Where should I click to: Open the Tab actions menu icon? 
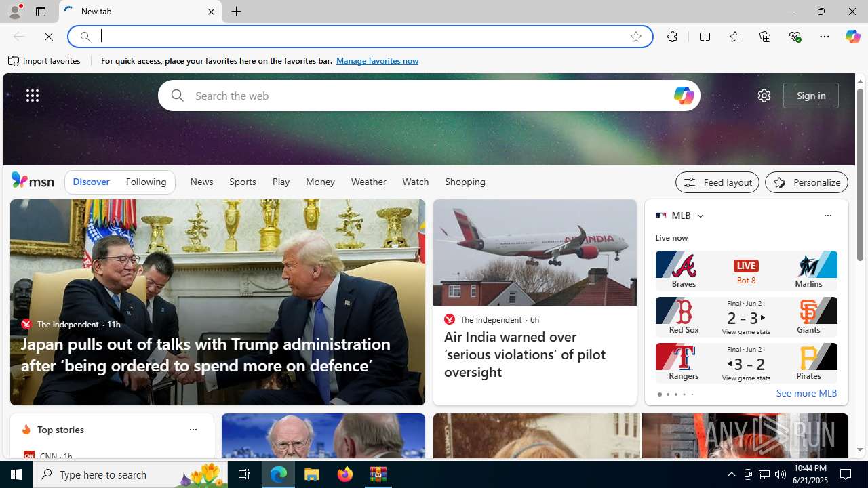41,12
